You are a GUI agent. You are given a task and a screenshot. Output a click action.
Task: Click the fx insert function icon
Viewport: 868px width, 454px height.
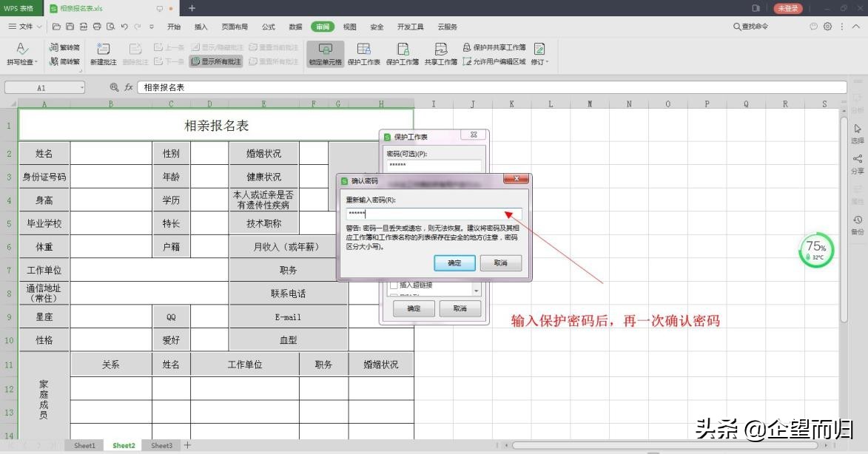click(x=129, y=87)
